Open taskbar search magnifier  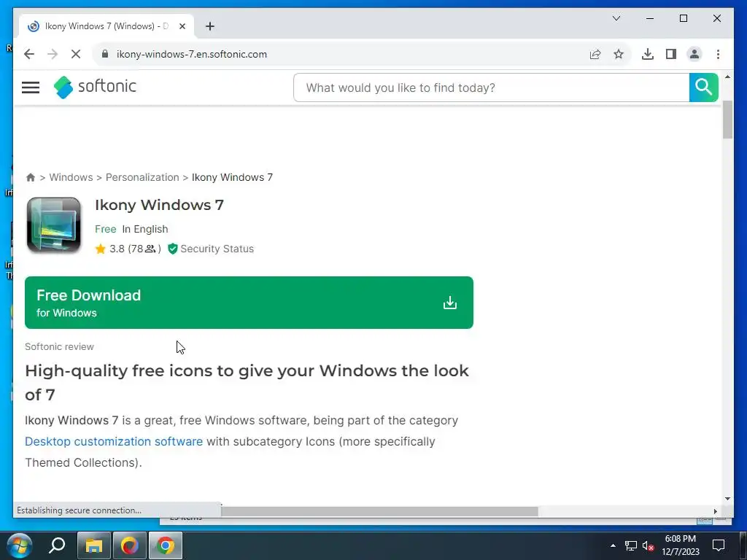(57, 545)
